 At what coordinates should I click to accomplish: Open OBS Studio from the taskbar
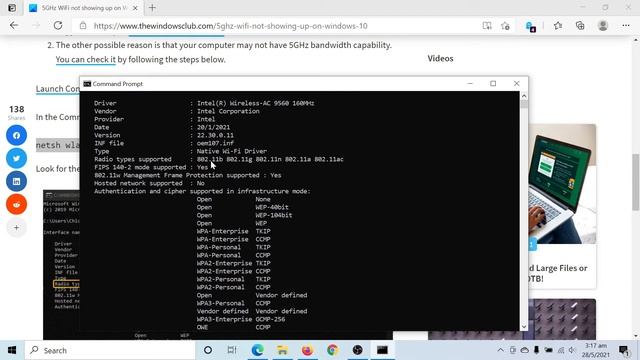pos(357,350)
